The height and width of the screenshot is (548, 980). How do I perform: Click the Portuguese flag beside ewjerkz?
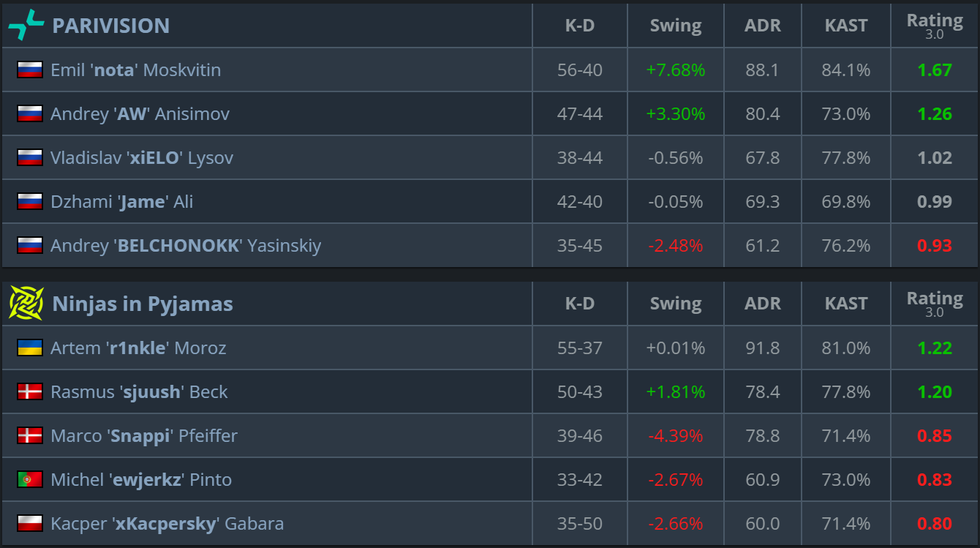click(30, 480)
